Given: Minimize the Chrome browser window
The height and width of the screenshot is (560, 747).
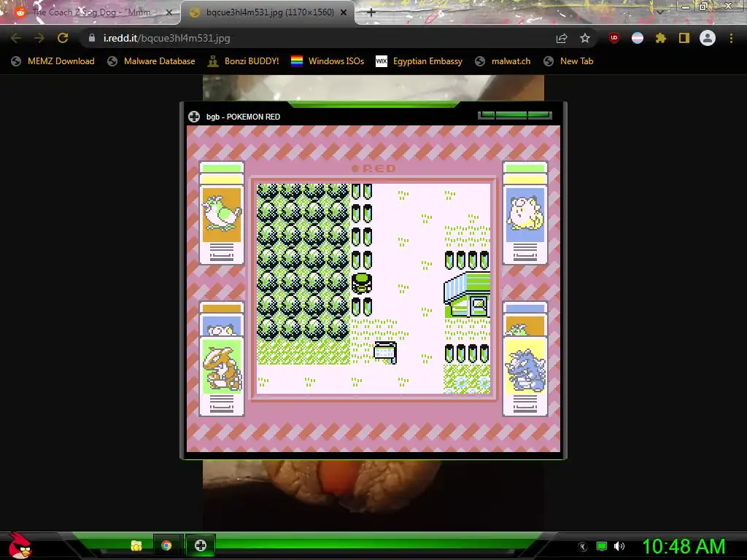Looking at the screenshot, I should (x=686, y=7).
